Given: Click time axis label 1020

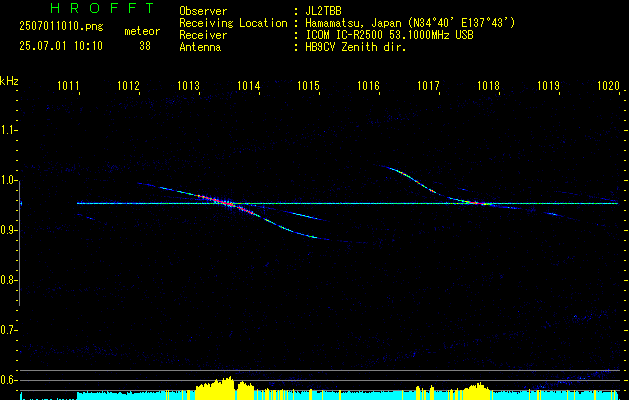Looking at the screenshot, I should pyautogui.click(x=609, y=86).
